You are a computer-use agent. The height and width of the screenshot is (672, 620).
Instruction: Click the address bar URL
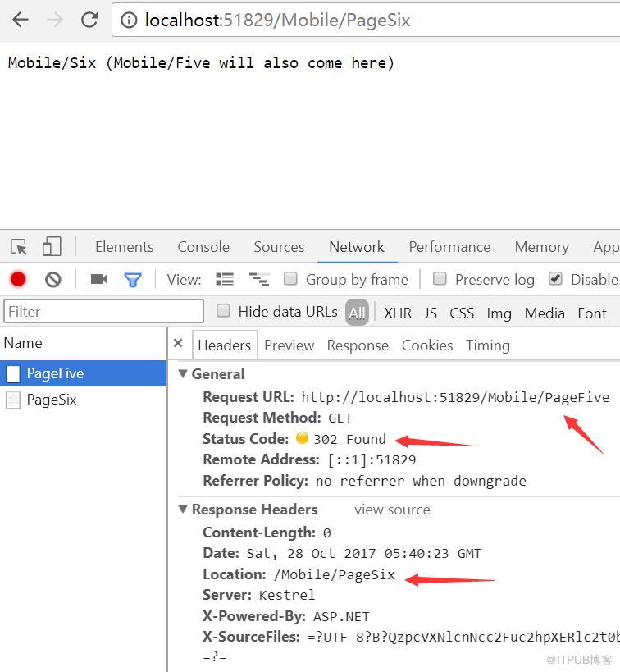[x=277, y=20]
